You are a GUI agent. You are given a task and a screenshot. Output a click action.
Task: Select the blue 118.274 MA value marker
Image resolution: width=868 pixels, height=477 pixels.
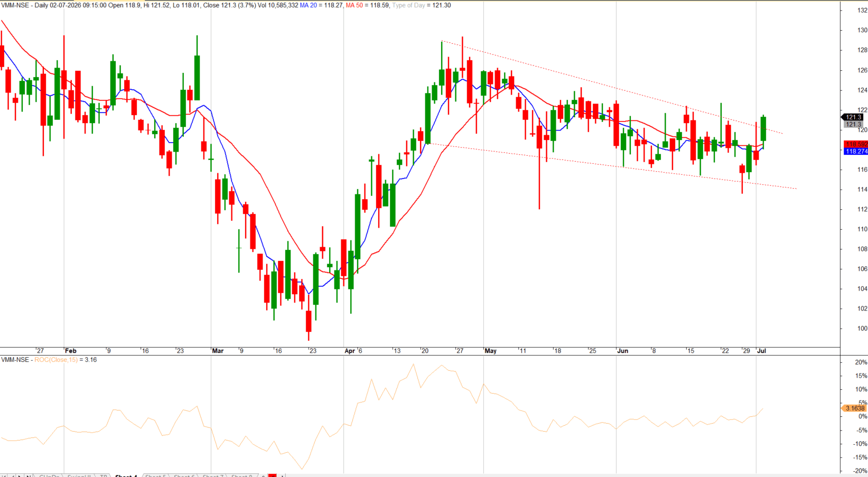pos(856,151)
